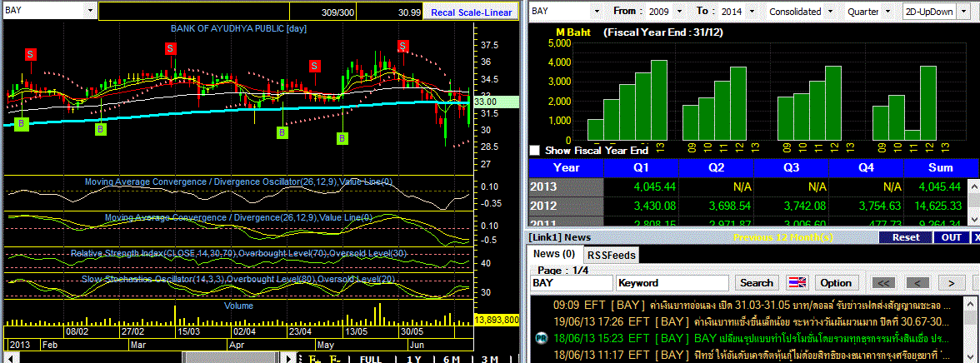Click the Q1 column header
This screenshot has height=363, width=980.
(642, 167)
